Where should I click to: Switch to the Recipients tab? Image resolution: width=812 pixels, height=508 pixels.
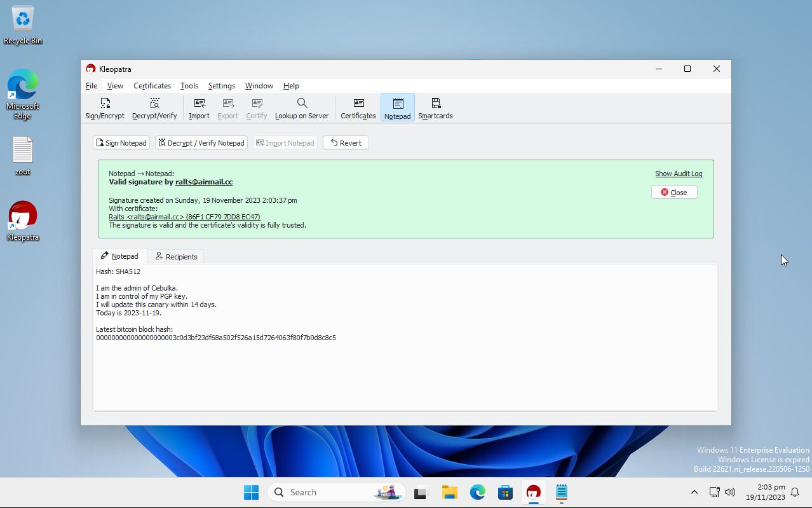pyautogui.click(x=176, y=257)
